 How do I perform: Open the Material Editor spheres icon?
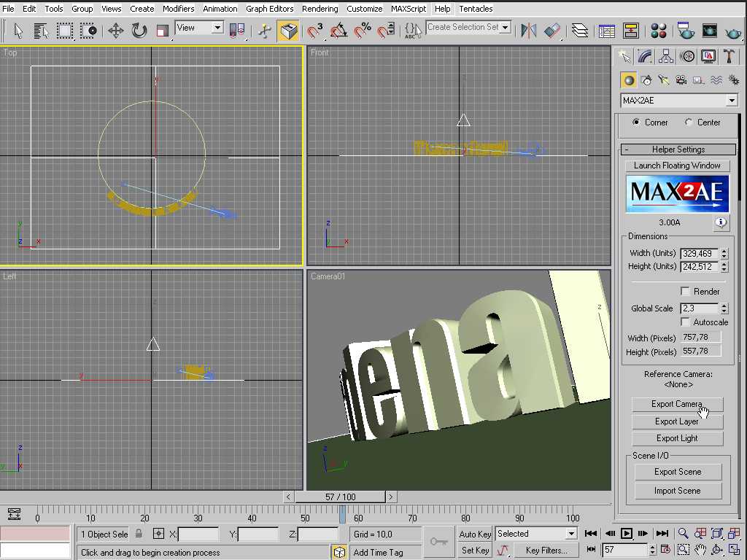[659, 31]
